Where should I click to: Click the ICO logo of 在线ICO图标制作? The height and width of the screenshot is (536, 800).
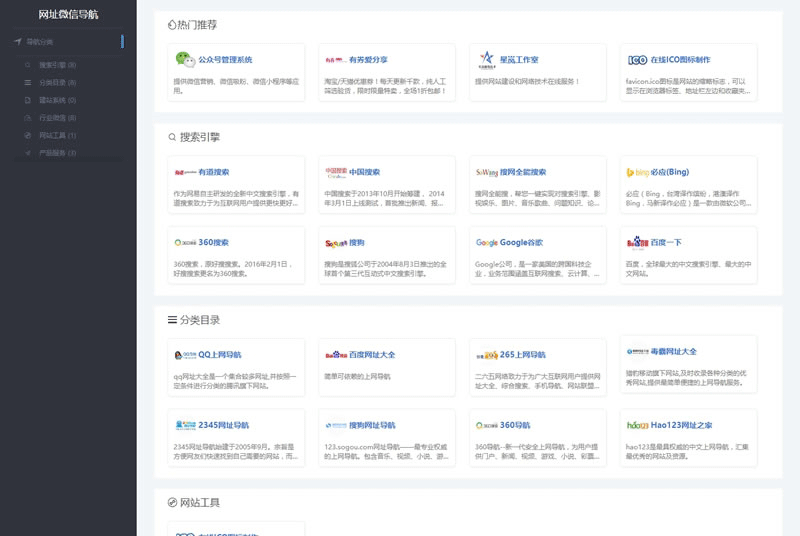(637, 60)
